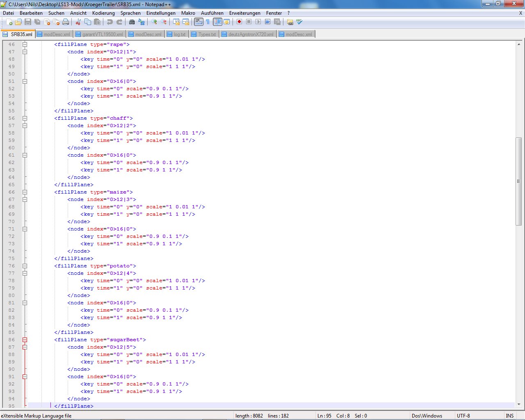525x420 pixels.
Task: Click the Redo toolbar icon
Action: coord(119,22)
